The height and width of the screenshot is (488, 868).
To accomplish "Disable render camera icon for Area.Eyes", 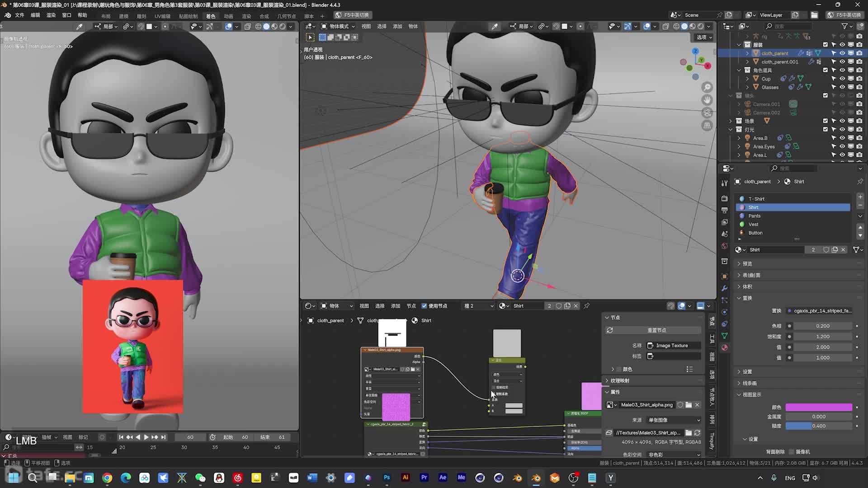I will (x=859, y=146).
